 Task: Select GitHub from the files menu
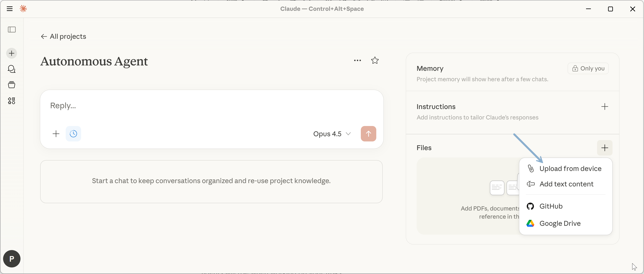pyautogui.click(x=551, y=206)
